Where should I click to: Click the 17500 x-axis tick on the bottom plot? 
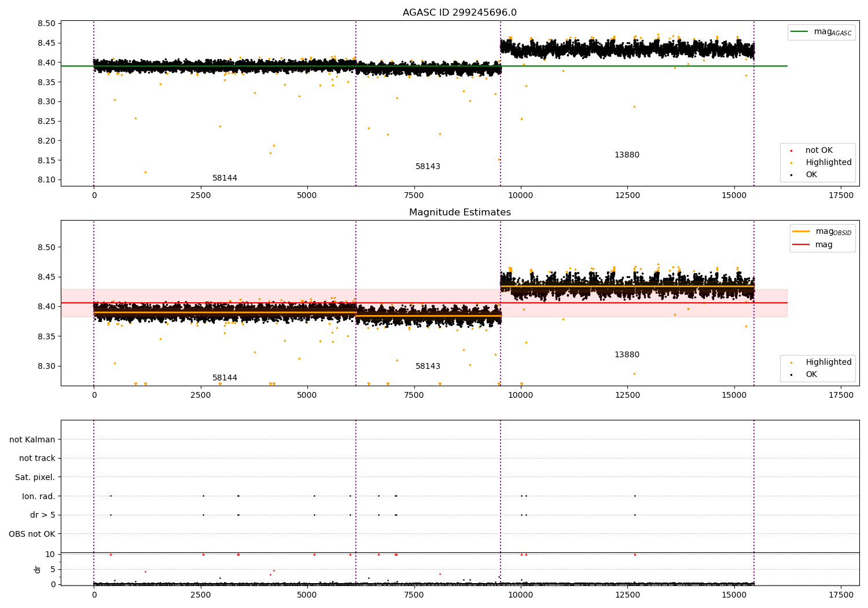(x=841, y=595)
